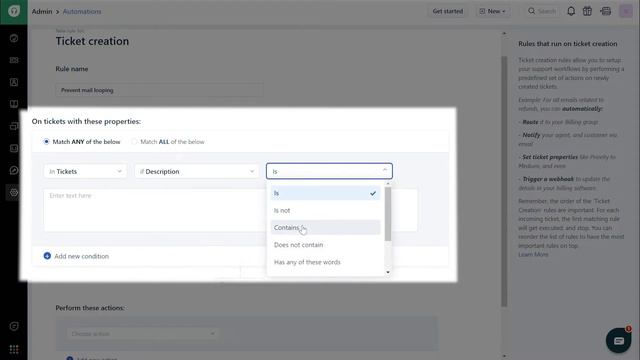Open the gift what's new icon
Image resolution: width=640 pixels, height=360 pixels.
tap(587, 11)
